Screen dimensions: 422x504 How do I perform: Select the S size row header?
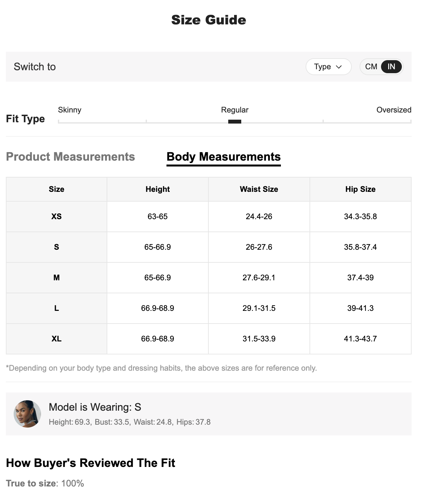click(x=57, y=247)
